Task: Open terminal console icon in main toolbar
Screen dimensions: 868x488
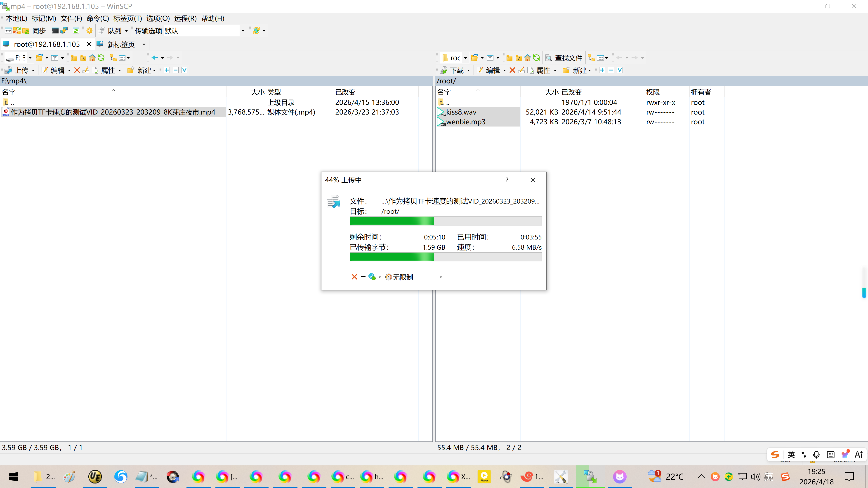Action: (x=55, y=31)
